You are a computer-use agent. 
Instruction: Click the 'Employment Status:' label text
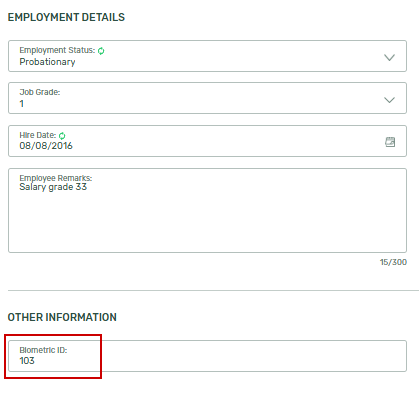tap(57, 50)
